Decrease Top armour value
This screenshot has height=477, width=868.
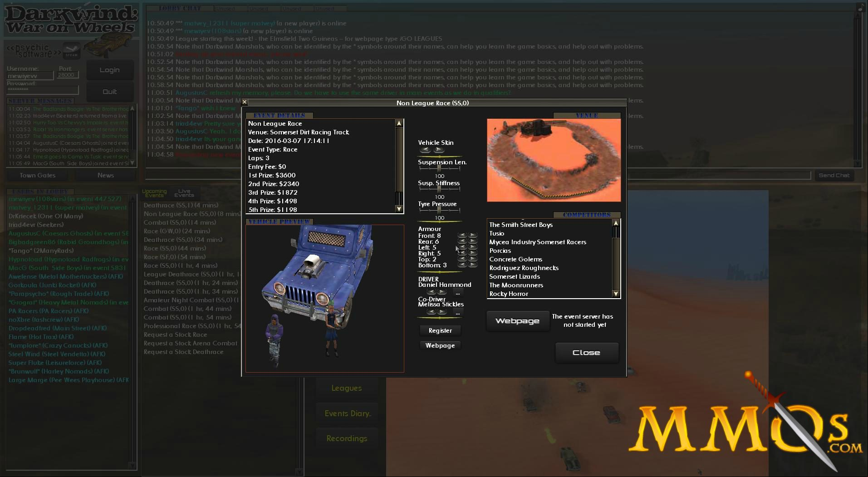(x=462, y=259)
